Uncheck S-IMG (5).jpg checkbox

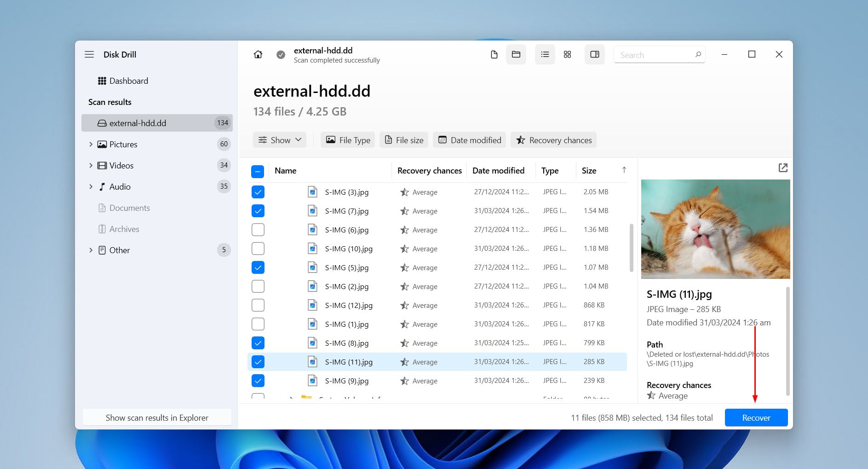point(258,267)
